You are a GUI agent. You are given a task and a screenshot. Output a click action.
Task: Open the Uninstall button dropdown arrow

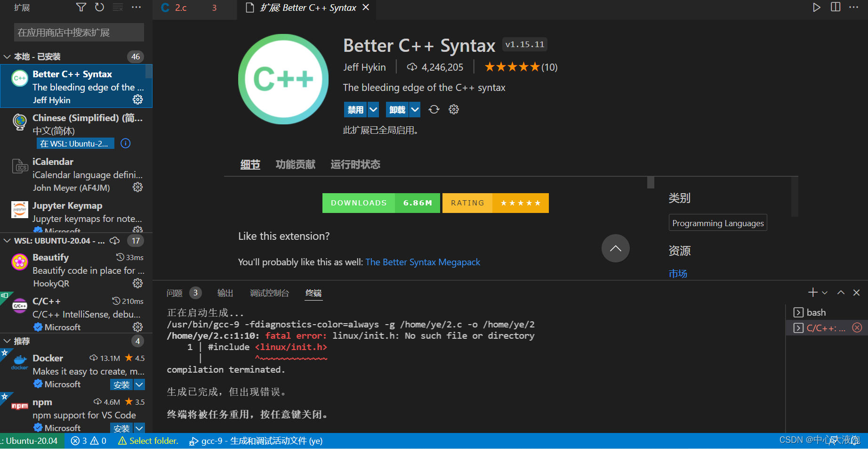(x=415, y=110)
